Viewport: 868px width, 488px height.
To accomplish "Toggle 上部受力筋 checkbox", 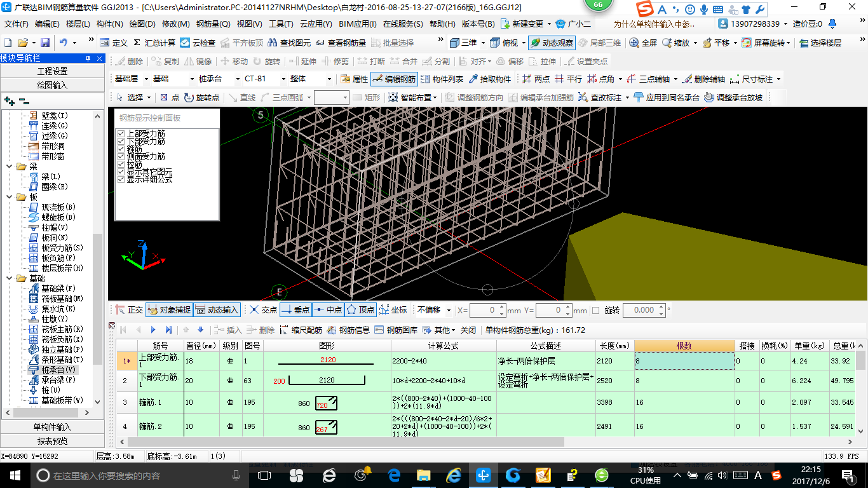I will point(121,133).
